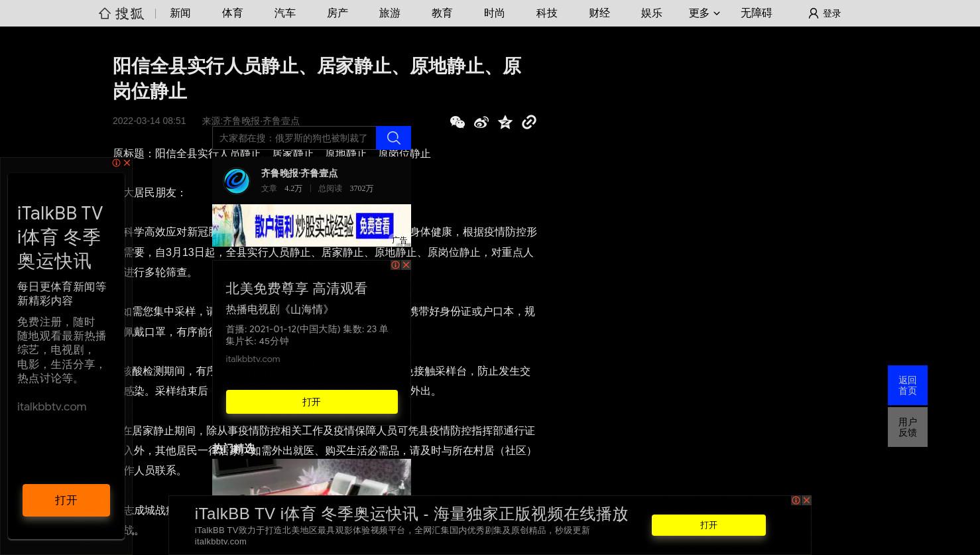980x555 pixels.
Task: Copy article link icon
Action: click(x=529, y=122)
